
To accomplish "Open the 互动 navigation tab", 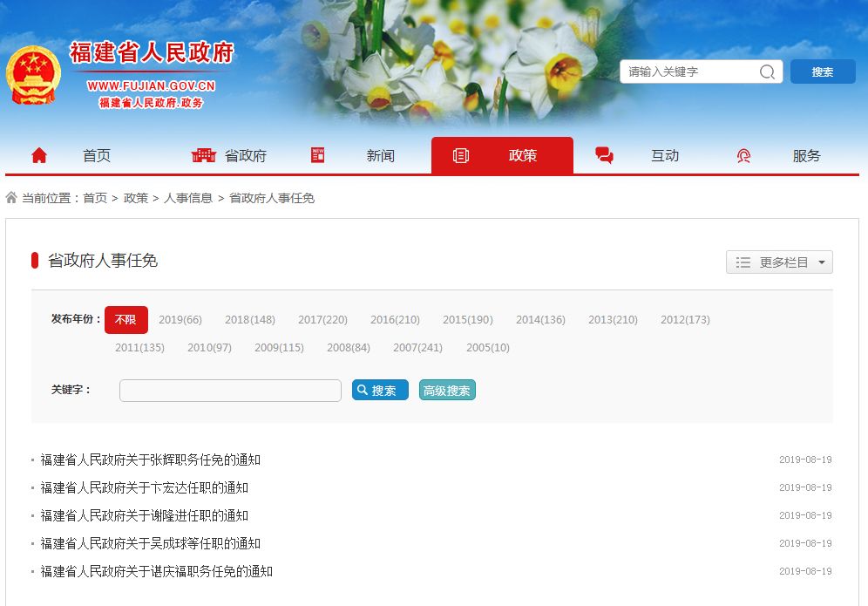I will [664, 156].
